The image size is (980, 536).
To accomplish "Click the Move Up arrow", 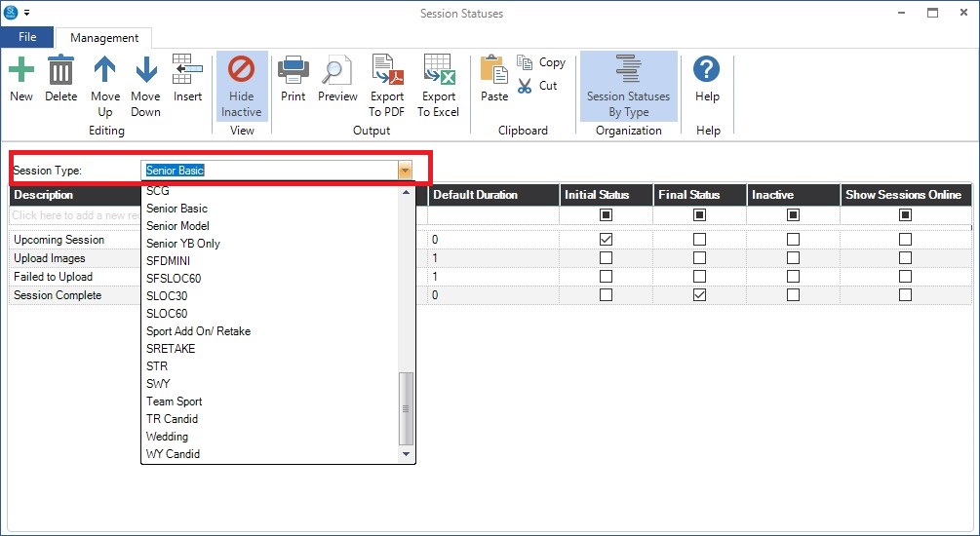I will pos(105,69).
